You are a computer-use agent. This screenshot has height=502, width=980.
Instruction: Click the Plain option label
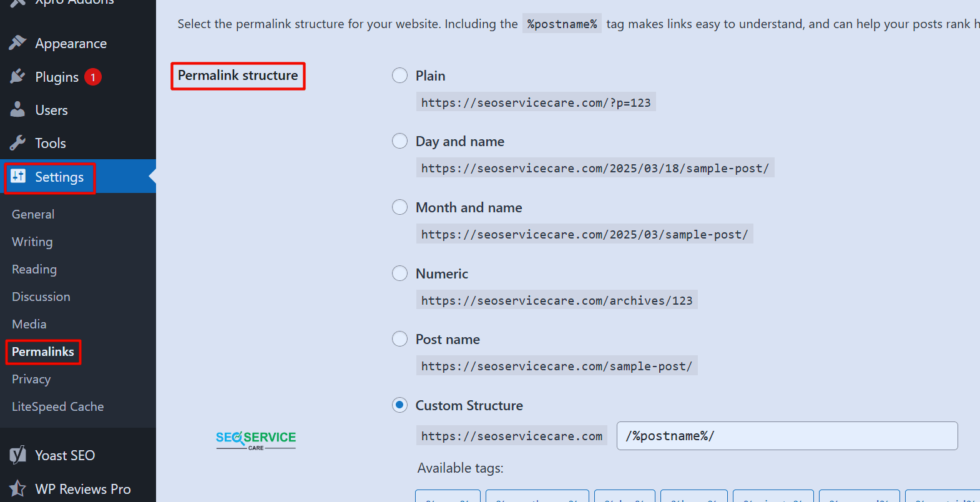point(431,76)
